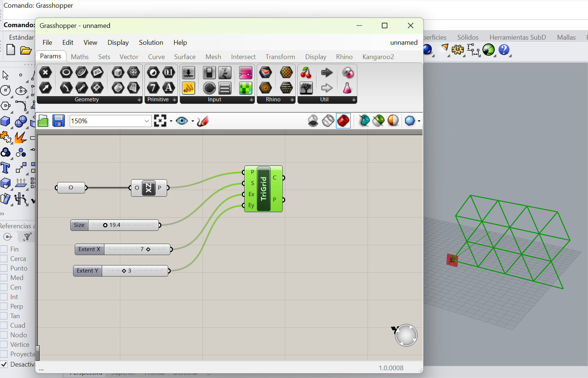The height and width of the screenshot is (378, 588).
Task: Expand the Geometry panel category
Action: (139, 100)
